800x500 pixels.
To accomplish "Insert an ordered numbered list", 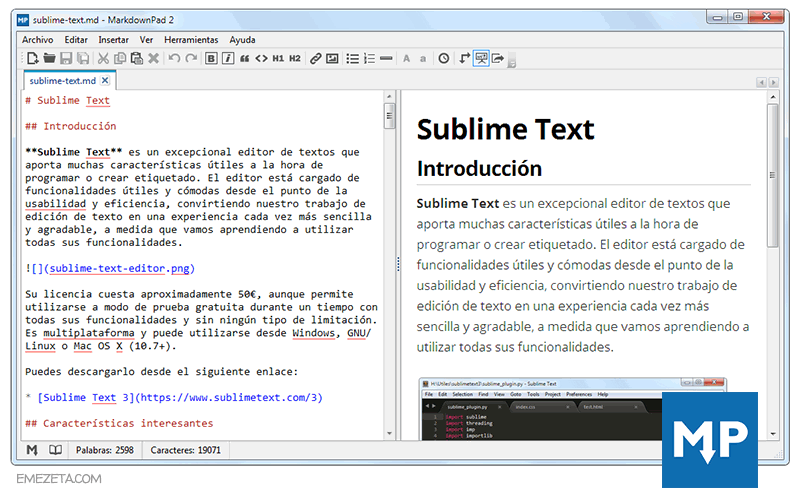I will click(369, 59).
